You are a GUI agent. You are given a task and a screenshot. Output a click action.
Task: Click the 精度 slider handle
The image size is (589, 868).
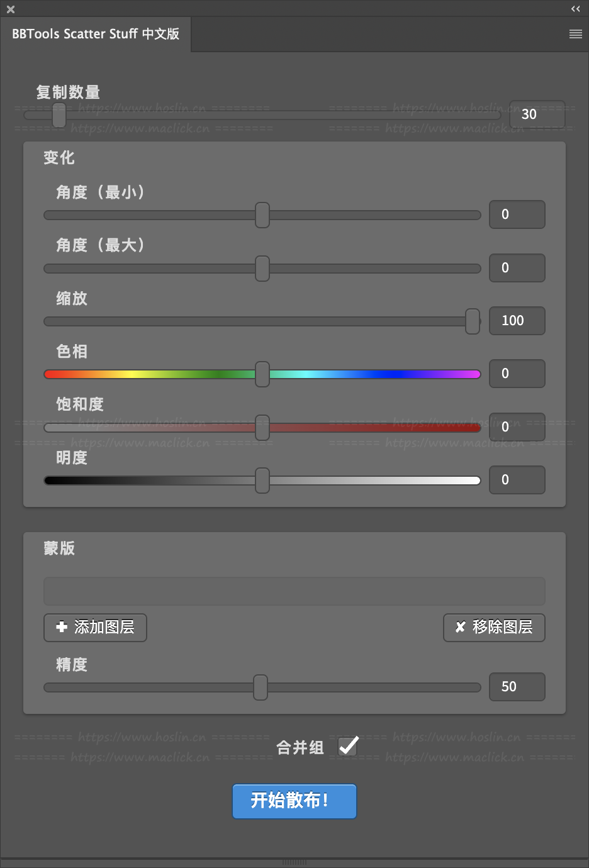coord(261,687)
